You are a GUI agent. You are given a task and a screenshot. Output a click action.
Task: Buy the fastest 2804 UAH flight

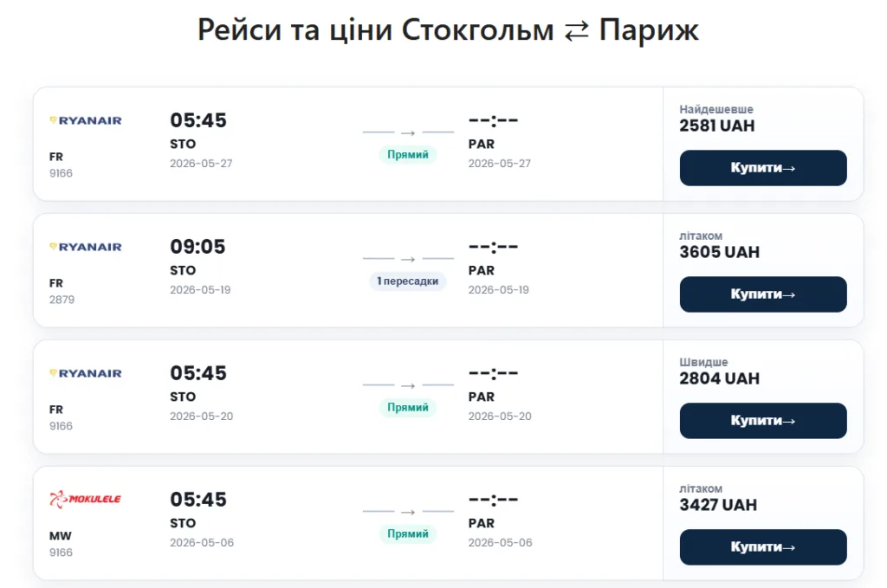coord(762,421)
